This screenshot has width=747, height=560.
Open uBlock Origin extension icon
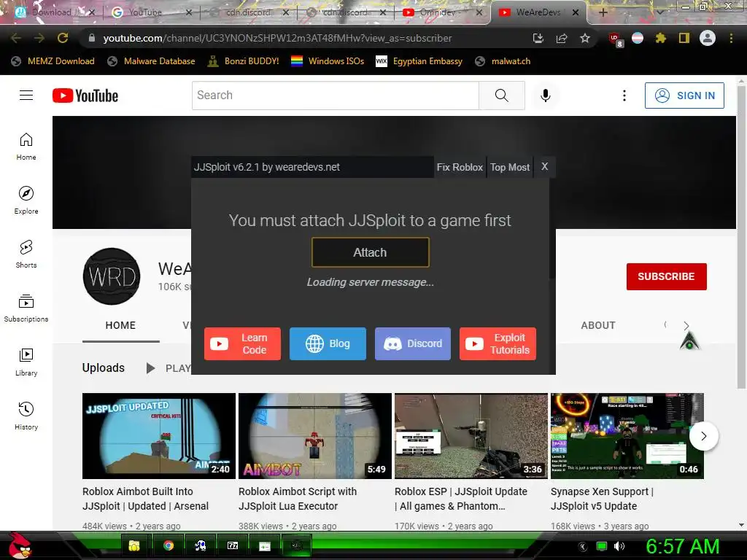pyautogui.click(x=615, y=39)
